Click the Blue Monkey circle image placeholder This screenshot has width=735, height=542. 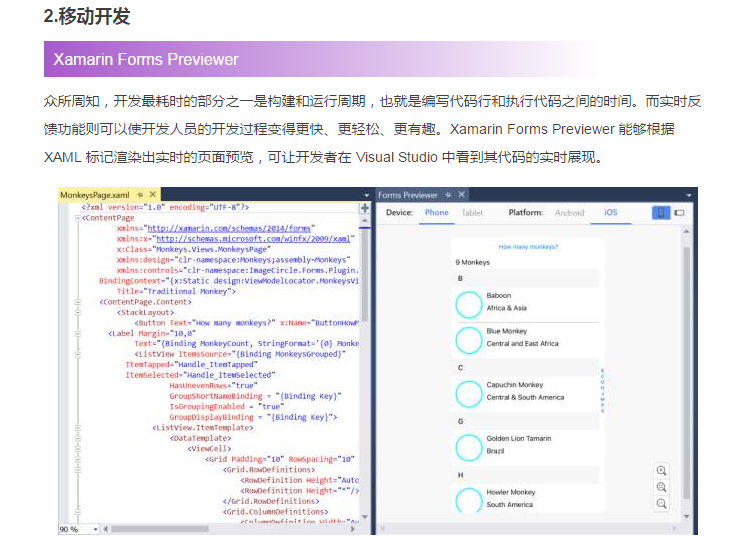point(469,340)
